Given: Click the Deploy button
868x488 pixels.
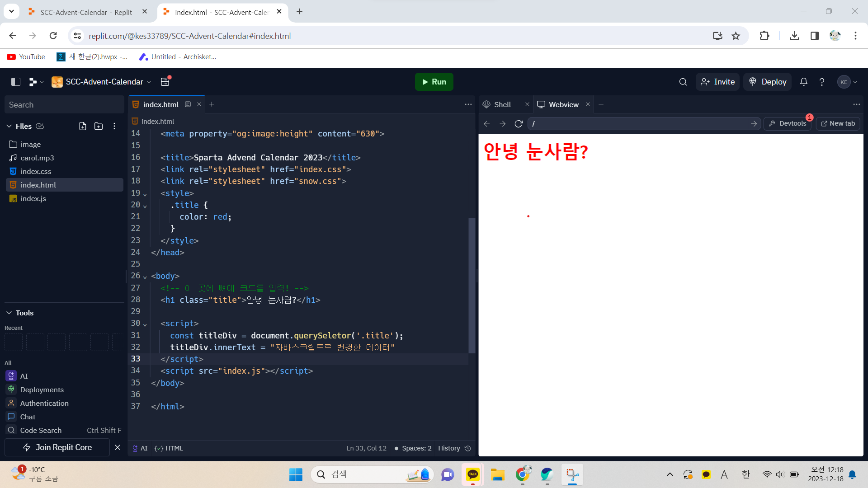Looking at the screenshot, I should click(x=768, y=82).
